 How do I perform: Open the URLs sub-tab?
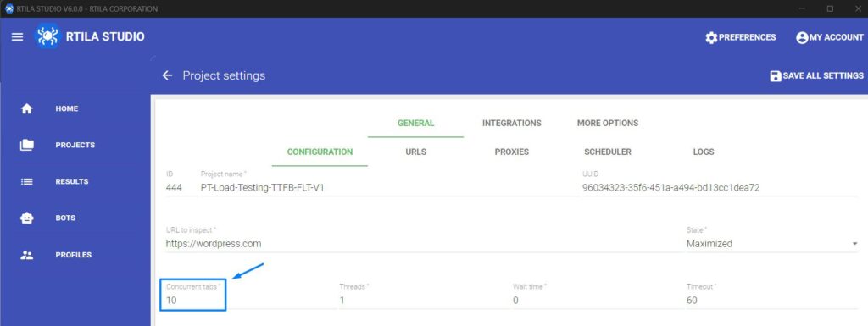point(415,152)
